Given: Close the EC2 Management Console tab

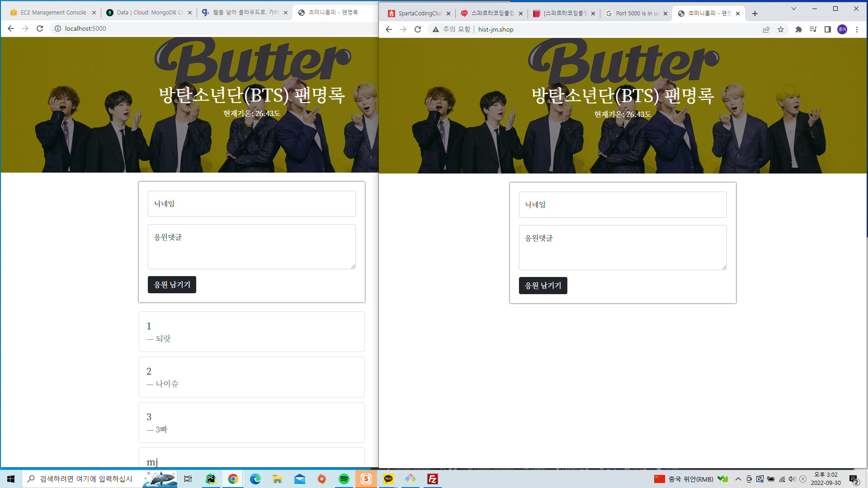Looking at the screenshot, I should click(94, 13).
